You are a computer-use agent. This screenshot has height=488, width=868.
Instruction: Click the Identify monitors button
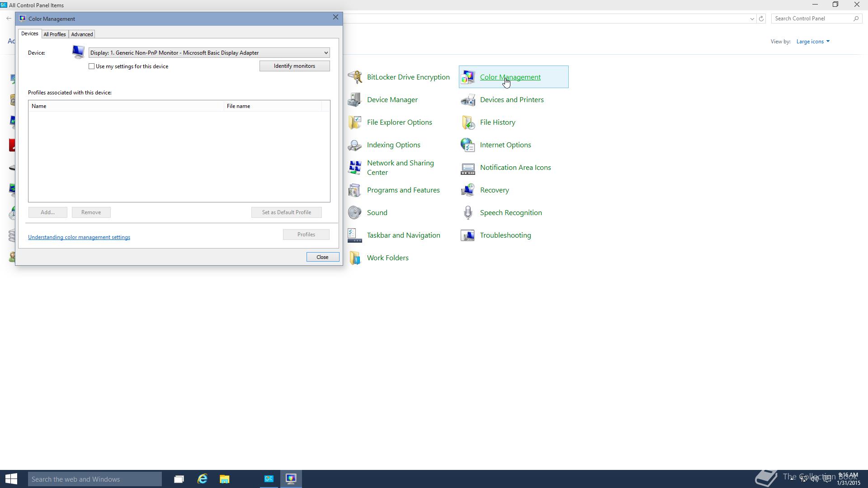[x=295, y=66]
